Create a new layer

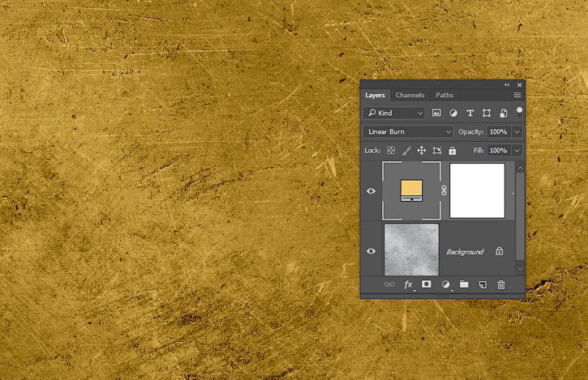[483, 285]
